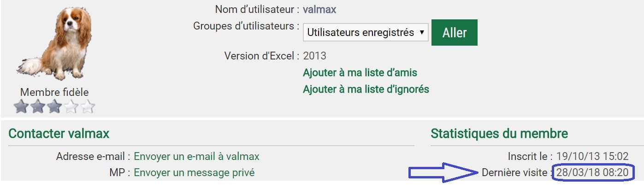The width and height of the screenshot is (644, 189).
Task: Click the Contacter valmax section heading
Action: click(59, 134)
